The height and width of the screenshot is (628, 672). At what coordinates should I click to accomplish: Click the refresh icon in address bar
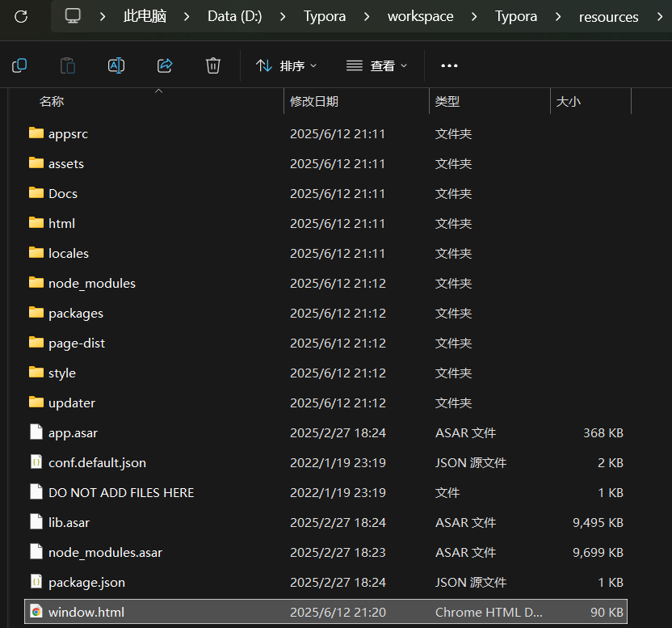[21, 17]
